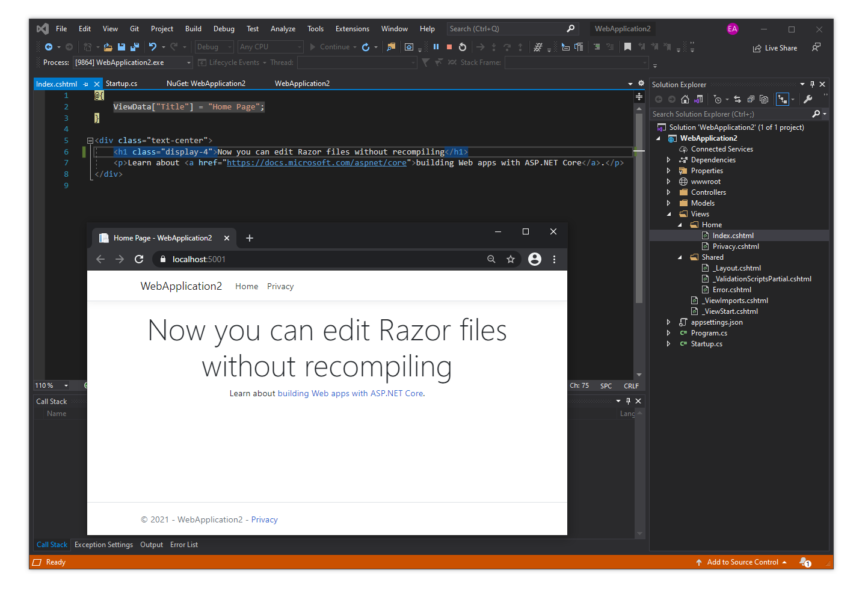Click the Search Solution Explorer field
This screenshot has height=597, width=868.
(730, 114)
